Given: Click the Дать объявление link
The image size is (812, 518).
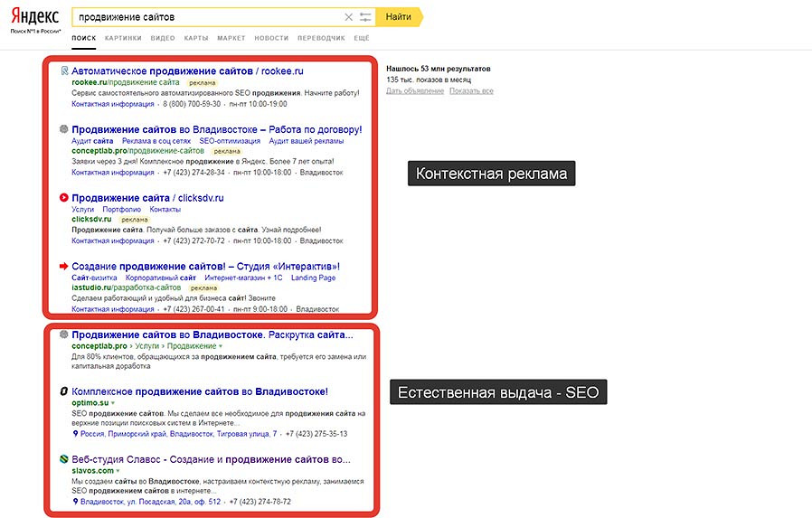Looking at the screenshot, I should [x=415, y=90].
